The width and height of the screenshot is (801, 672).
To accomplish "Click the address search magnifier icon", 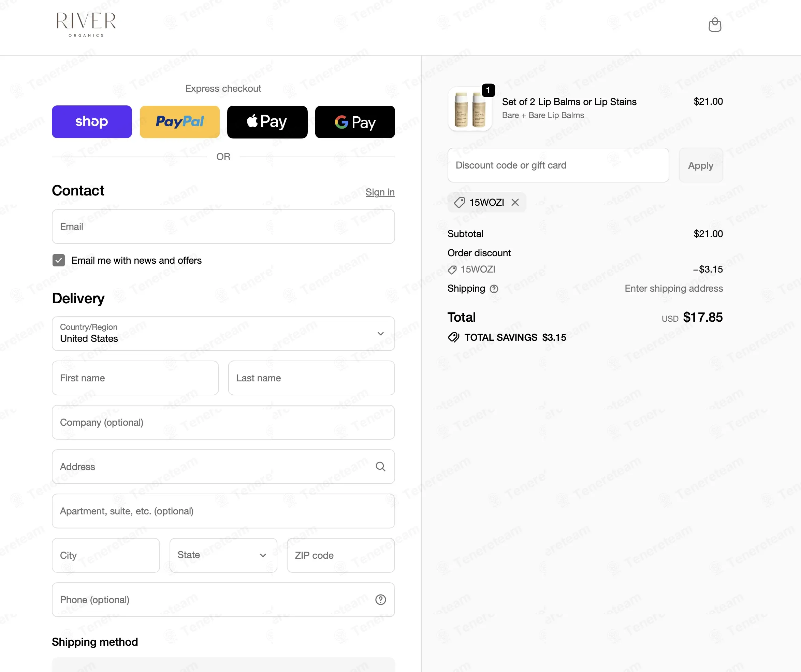I will point(380,466).
